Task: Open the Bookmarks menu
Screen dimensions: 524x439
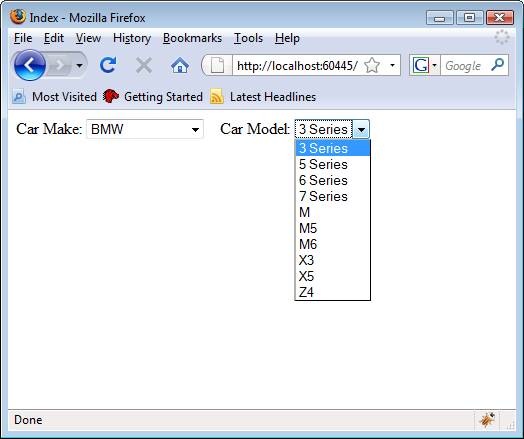Action: coord(192,38)
